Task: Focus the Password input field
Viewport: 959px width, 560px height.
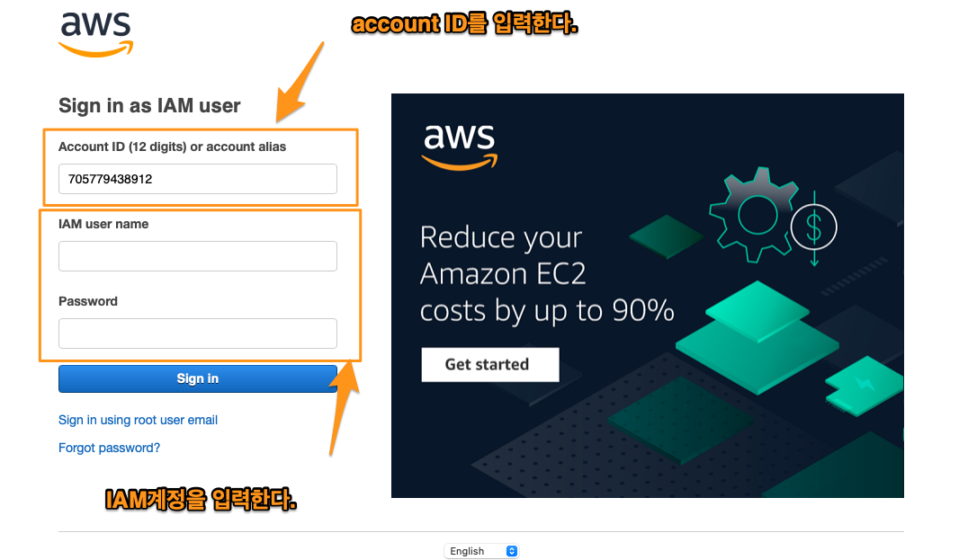Action: (198, 333)
